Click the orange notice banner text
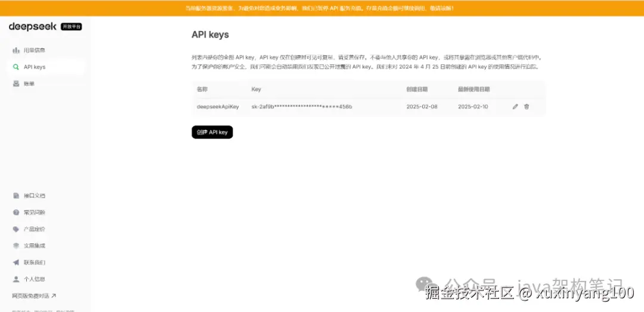 (320, 8)
